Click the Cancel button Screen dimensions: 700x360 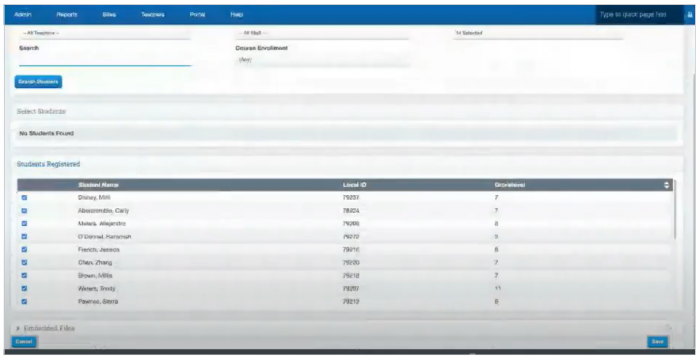(x=24, y=342)
